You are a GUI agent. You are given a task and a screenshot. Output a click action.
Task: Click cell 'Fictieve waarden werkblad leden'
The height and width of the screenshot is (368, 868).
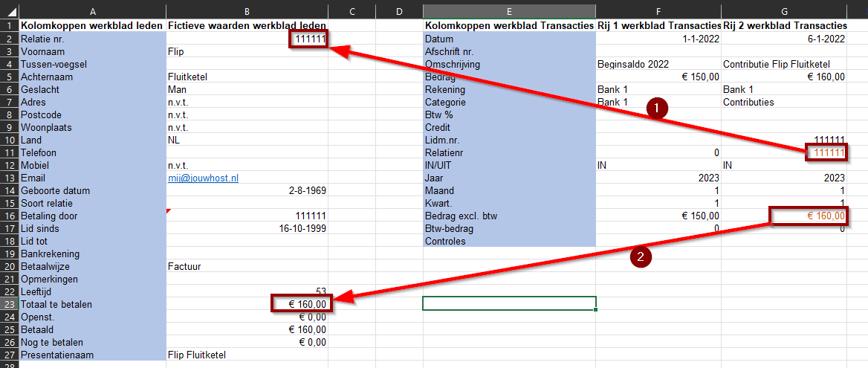(247, 25)
